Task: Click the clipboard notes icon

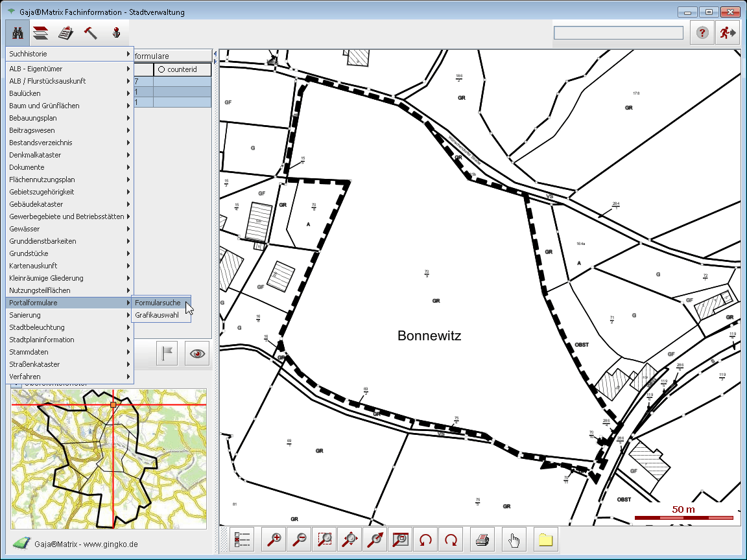Action: (65, 33)
